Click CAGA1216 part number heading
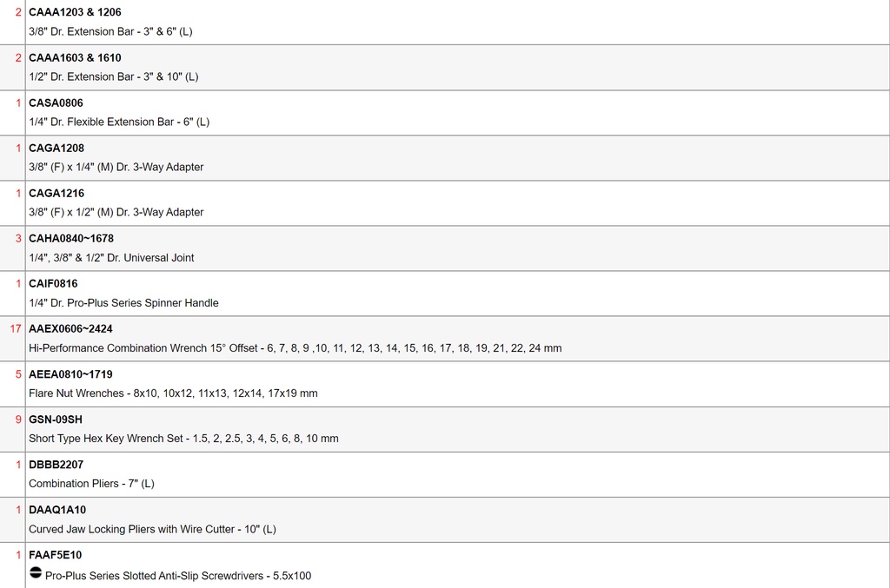Screen dimensions: 890x588 (56, 194)
